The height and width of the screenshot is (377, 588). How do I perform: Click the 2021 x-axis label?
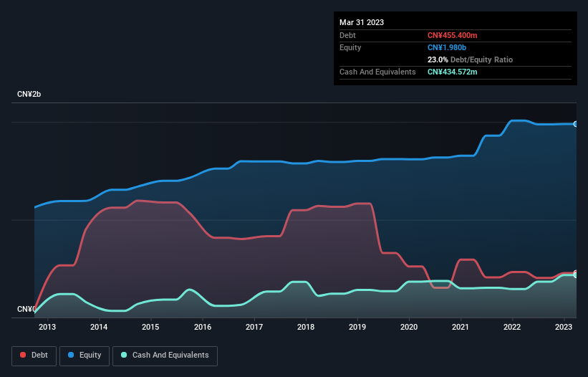coord(461,327)
